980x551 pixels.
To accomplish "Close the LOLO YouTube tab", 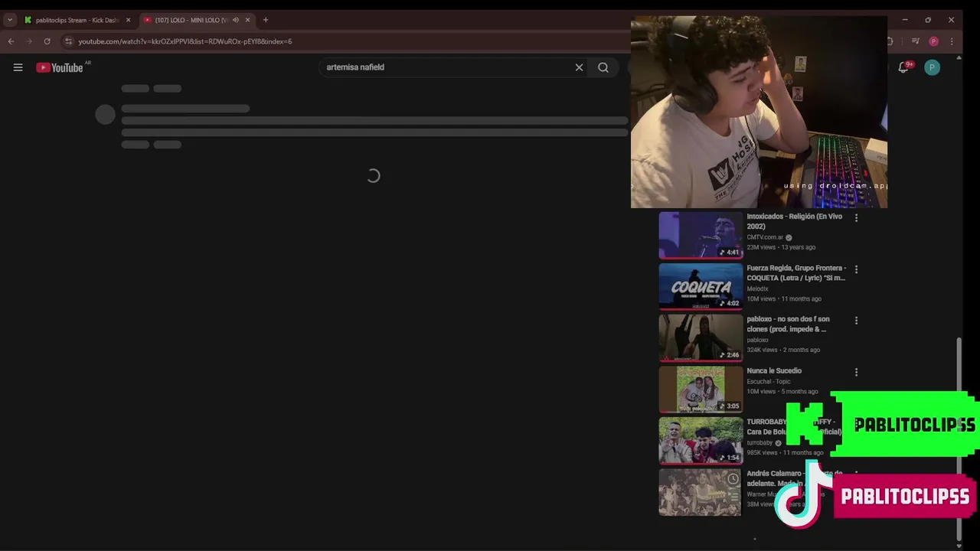I will (247, 20).
